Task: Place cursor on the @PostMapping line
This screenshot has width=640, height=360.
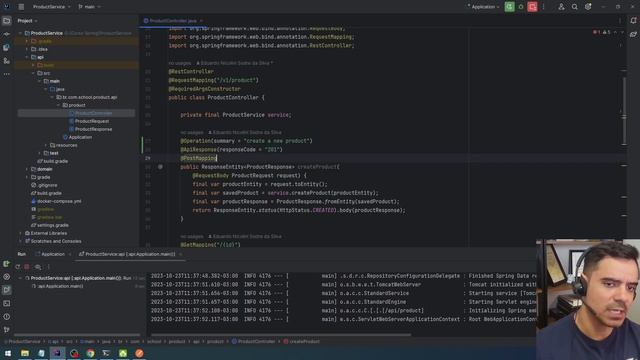Action: tap(198, 158)
